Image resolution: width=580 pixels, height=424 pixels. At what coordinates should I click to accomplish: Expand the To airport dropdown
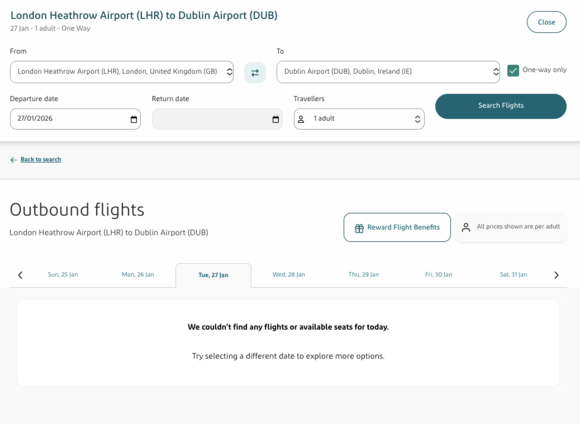[388, 72]
